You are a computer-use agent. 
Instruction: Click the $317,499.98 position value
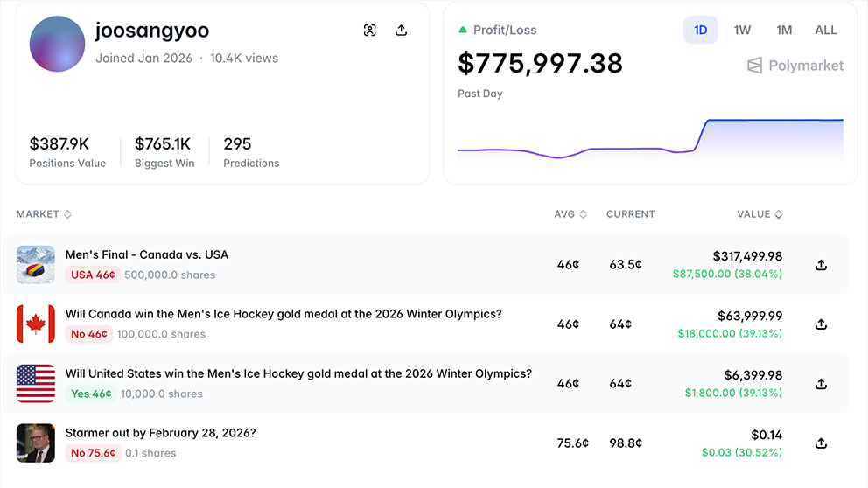click(747, 256)
